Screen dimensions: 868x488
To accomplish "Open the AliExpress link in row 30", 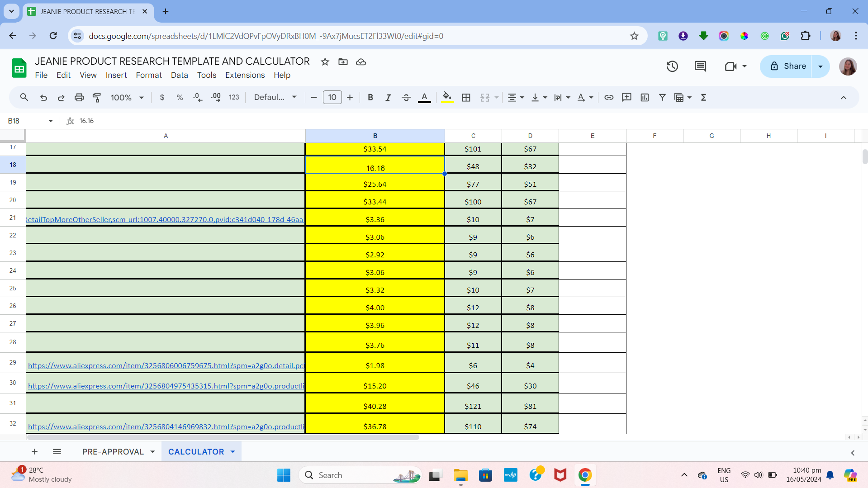I will pos(166,386).
